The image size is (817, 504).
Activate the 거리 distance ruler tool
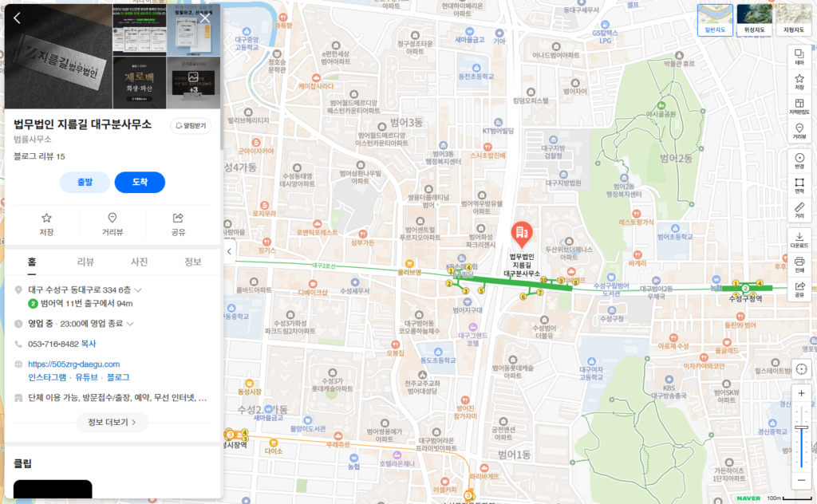pos(799,211)
